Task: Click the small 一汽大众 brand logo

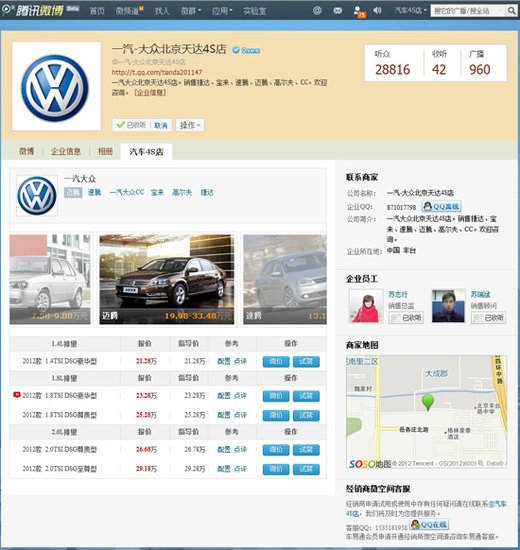Action: tap(37, 195)
